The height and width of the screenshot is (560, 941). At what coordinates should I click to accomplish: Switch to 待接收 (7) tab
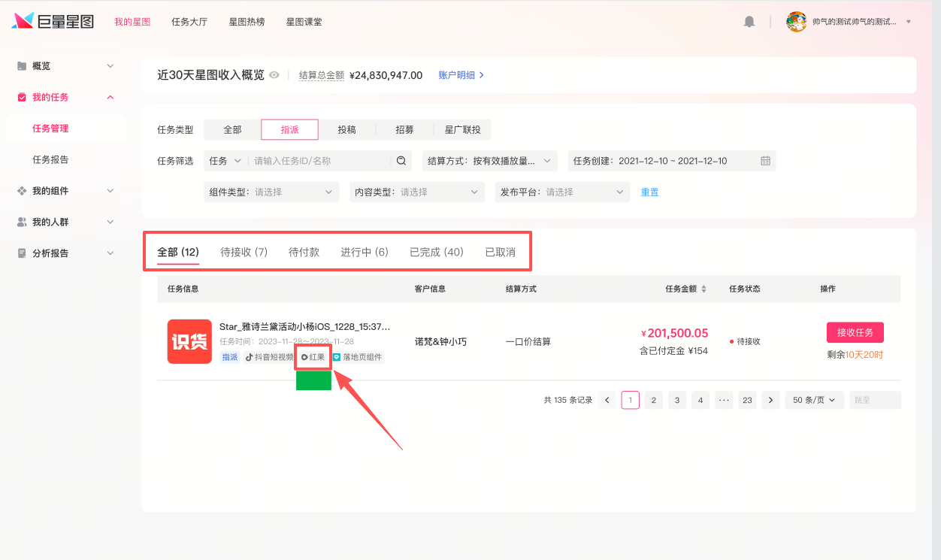coord(244,253)
